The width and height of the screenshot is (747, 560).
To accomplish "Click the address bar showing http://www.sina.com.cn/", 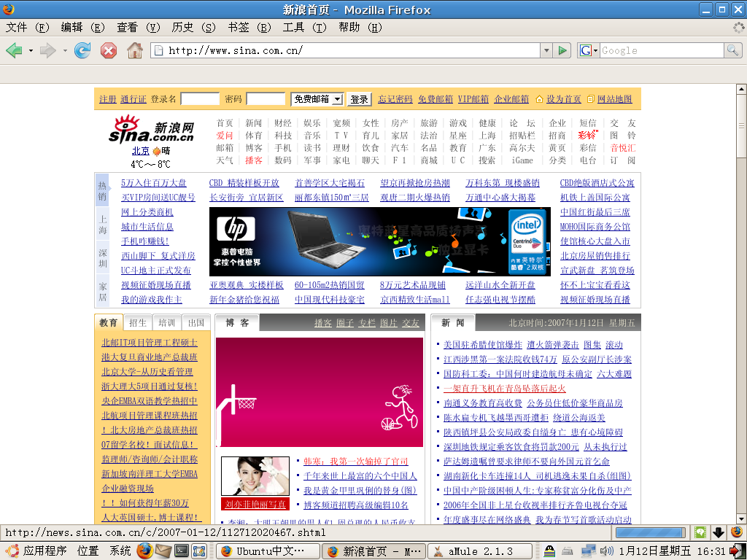I will 345,50.
